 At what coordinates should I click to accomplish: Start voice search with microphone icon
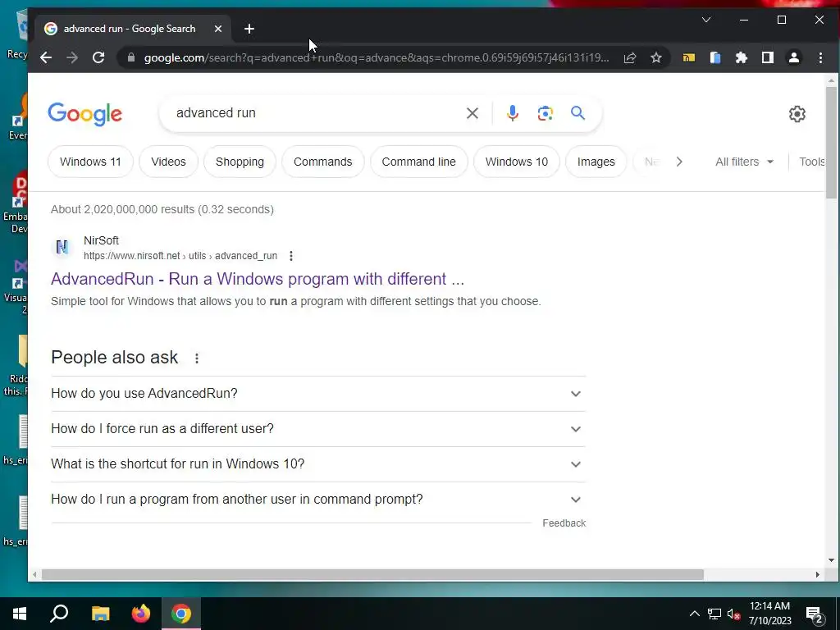pyautogui.click(x=513, y=113)
